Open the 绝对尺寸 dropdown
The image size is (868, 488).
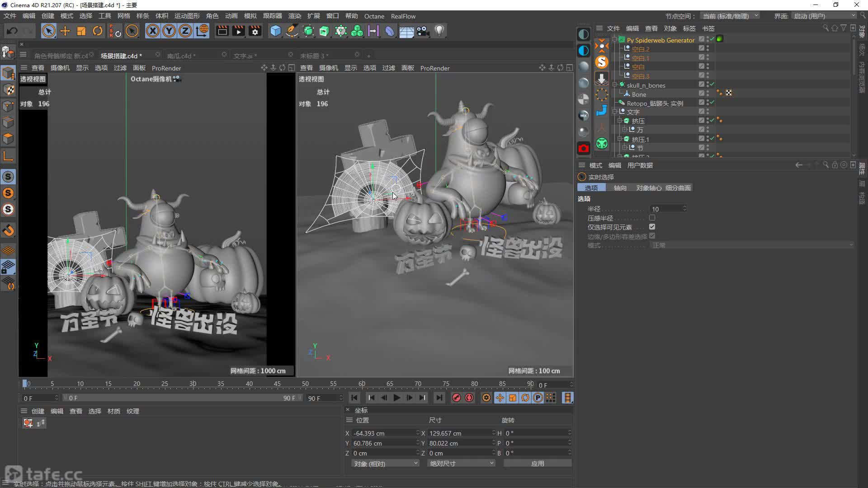pyautogui.click(x=461, y=463)
